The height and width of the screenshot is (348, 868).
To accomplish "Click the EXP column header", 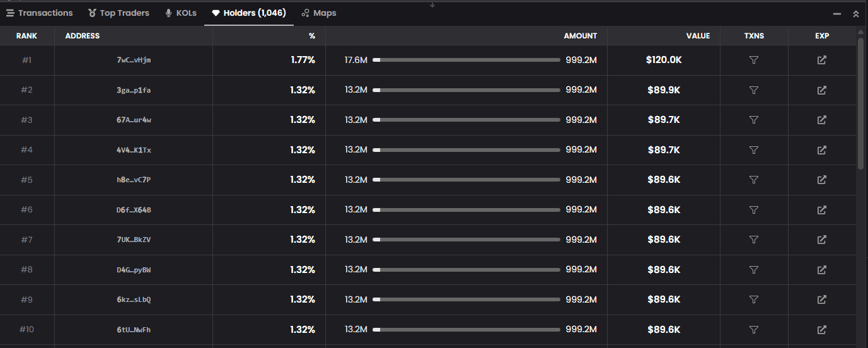I will click(822, 36).
